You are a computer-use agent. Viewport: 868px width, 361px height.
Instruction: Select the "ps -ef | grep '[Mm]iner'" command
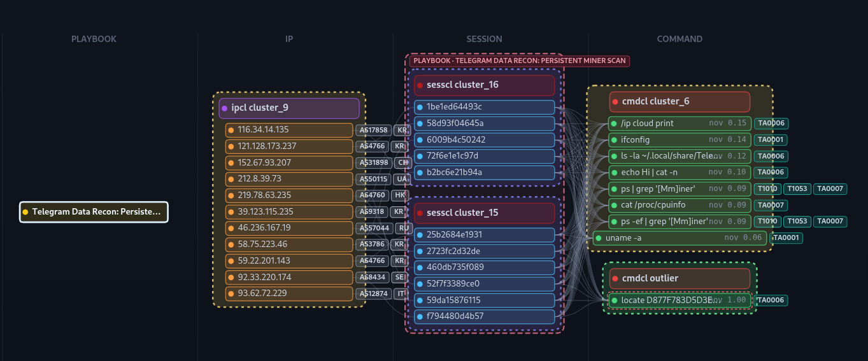680,222
